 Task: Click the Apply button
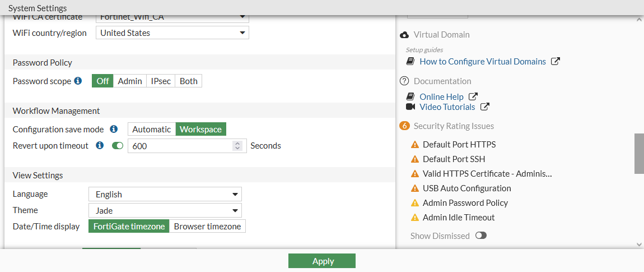[x=322, y=261]
